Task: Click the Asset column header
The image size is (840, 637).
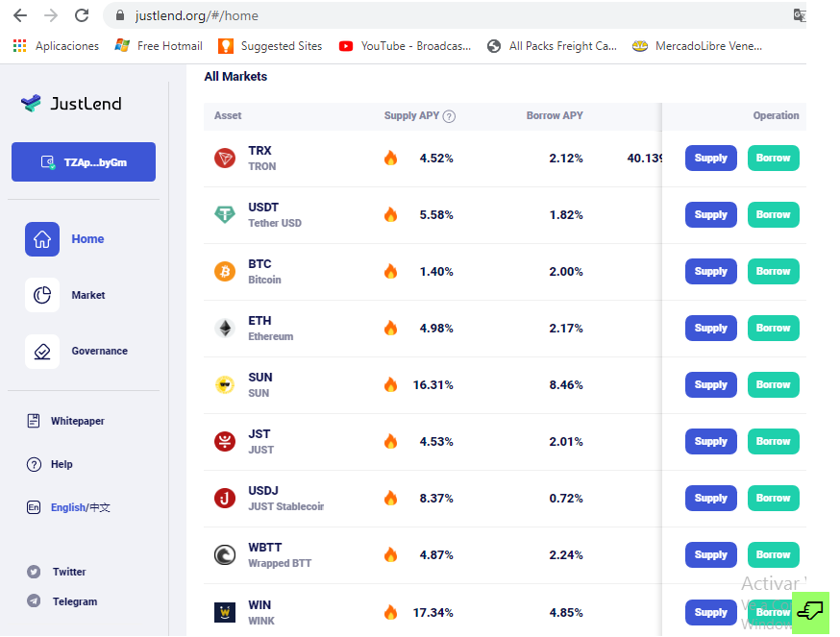Action: point(228,115)
